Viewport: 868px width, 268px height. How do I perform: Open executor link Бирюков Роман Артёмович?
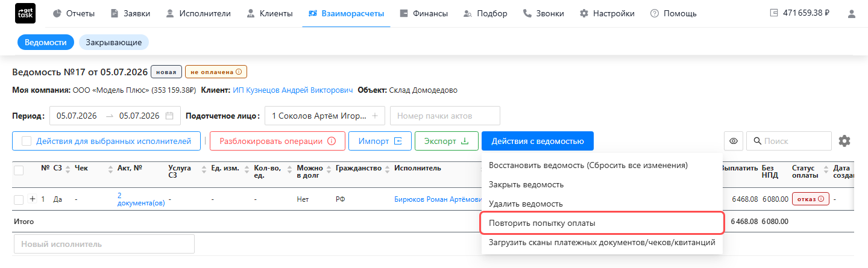coord(438,199)
